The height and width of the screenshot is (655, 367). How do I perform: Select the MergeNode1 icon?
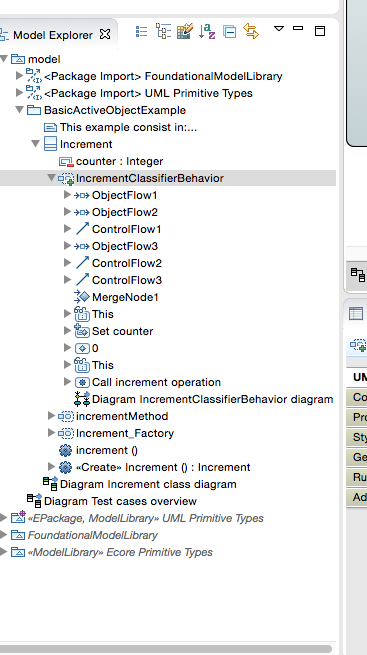82,297
